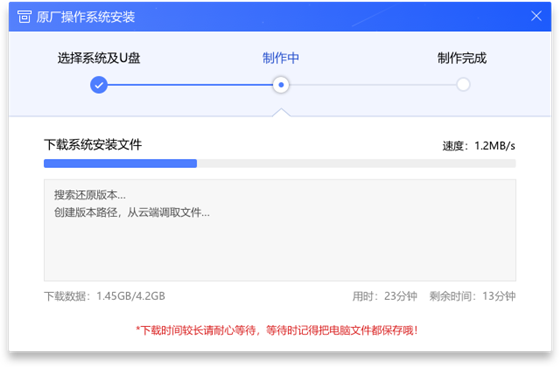Click the 用时: 23分钟 text
Image resolution: width=560 pixels, height=367 pixels.
pos(385,296)
